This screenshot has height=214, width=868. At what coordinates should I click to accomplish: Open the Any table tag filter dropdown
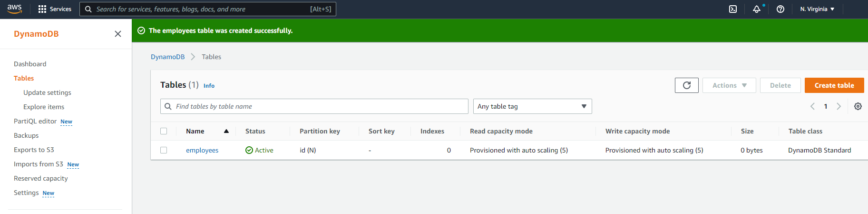[533, 106]
